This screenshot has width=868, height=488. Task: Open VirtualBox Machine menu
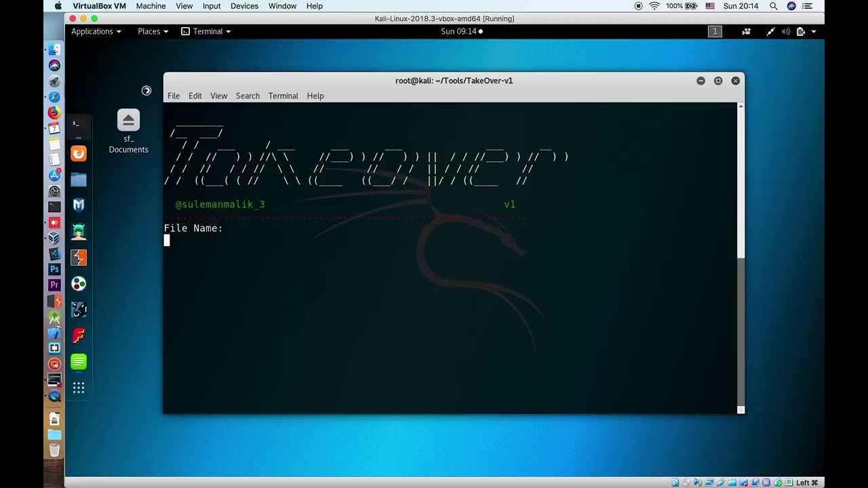151,6
